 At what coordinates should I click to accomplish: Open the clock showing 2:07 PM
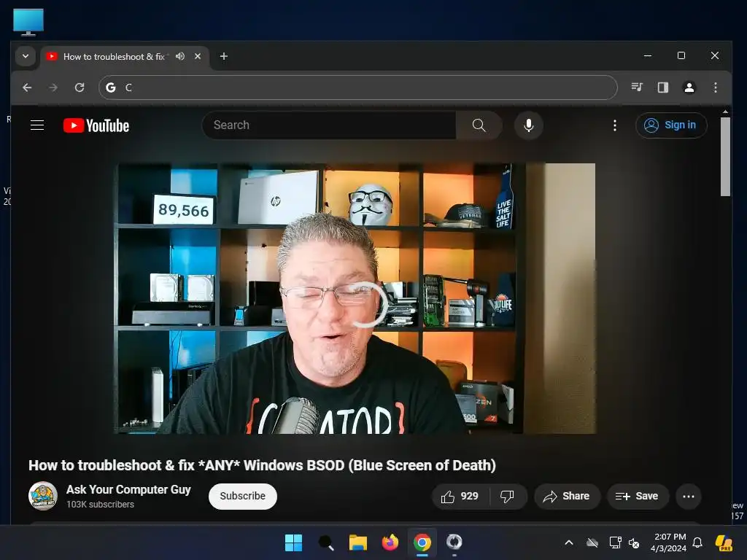[x=669, y=542]
